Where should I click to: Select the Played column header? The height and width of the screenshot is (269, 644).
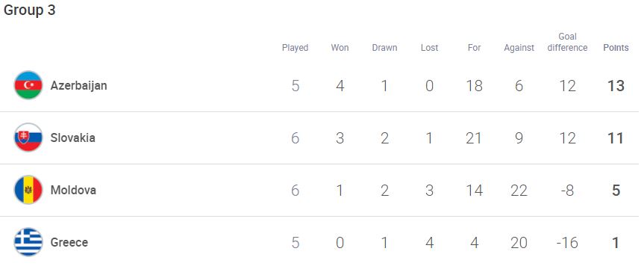pyautogui.click(x=295, y=48)
